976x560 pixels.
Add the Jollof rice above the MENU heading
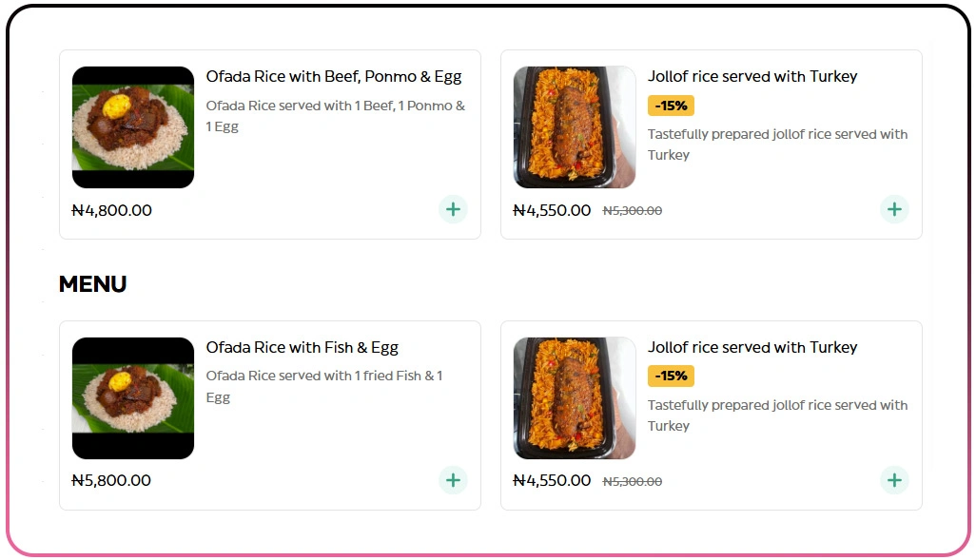point(893,210)
